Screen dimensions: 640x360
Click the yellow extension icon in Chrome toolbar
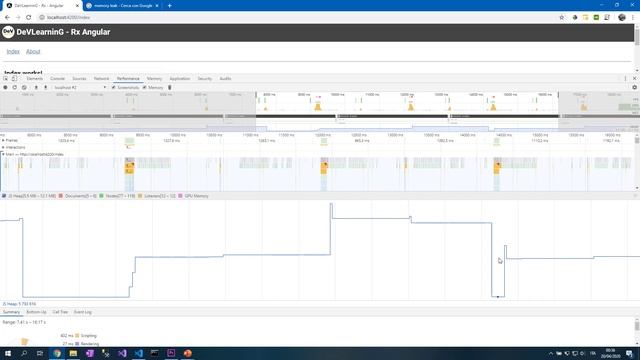pos(586,18)
